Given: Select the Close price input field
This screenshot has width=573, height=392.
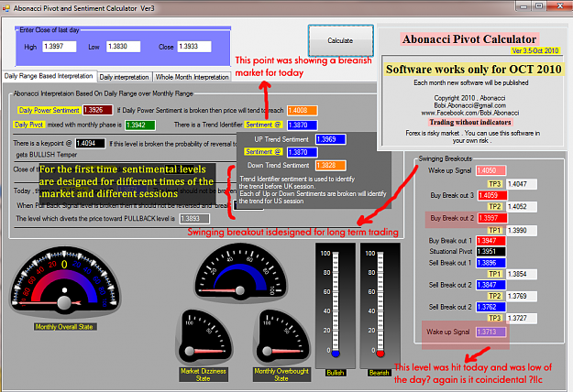Looking at the screenshot, I should point(194,47).
